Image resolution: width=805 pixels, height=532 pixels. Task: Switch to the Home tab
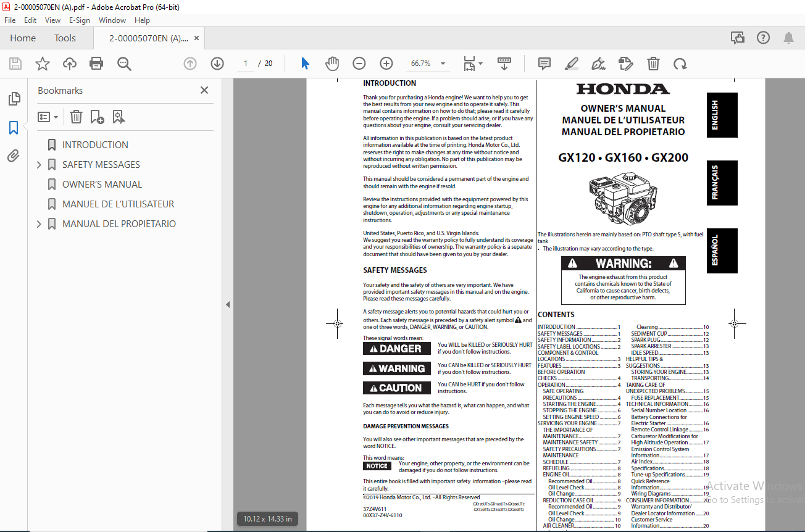(23, 38)
